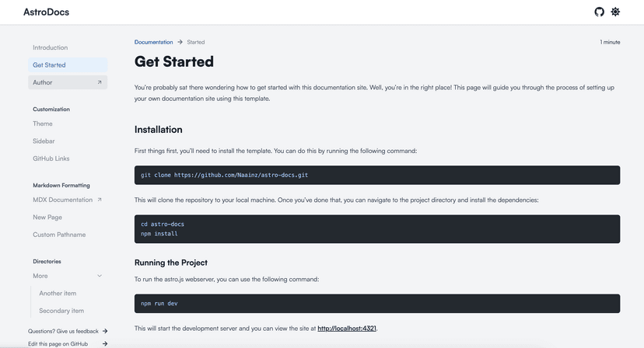The image size is (644, 348).
Task: Go to the Sidebar customization page
Action: click(x=44, y=141)
